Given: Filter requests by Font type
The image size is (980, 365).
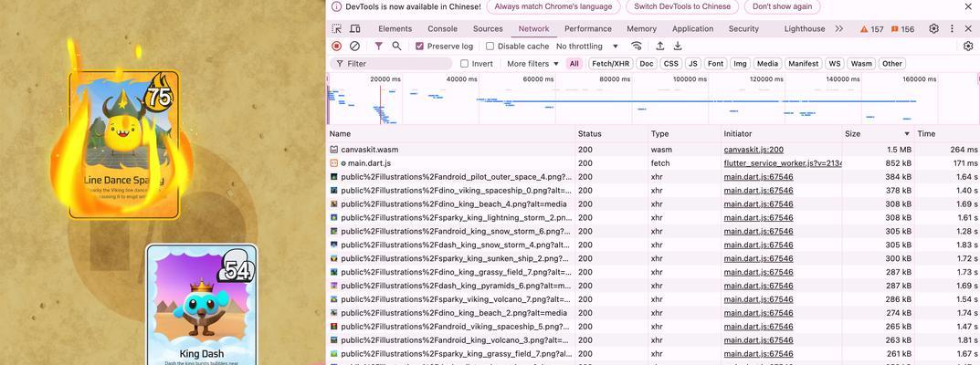Looking at the screenshot, I should coord(716,64).
